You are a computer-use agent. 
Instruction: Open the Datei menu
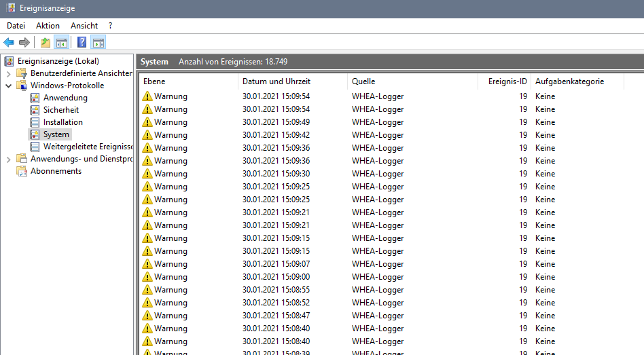click(16, 25)
